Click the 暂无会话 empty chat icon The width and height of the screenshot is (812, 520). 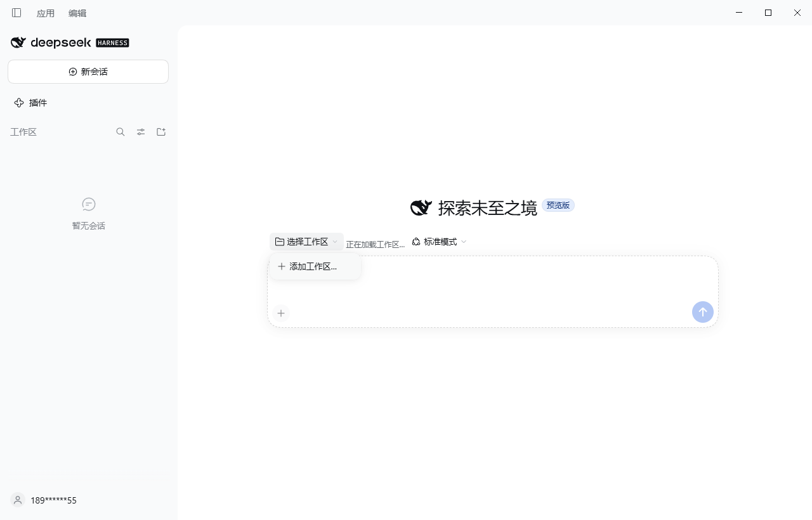(x=89, y=204)
